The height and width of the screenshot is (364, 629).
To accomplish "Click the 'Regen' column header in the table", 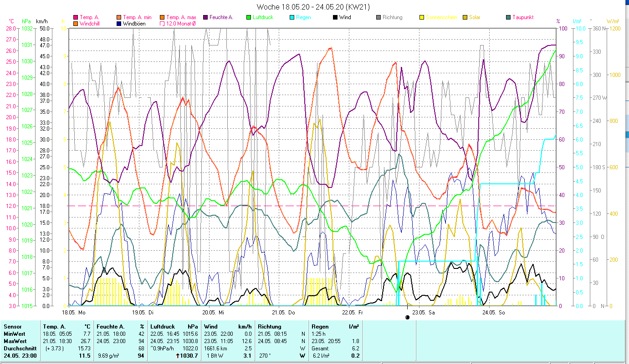I will click(320, 327).
